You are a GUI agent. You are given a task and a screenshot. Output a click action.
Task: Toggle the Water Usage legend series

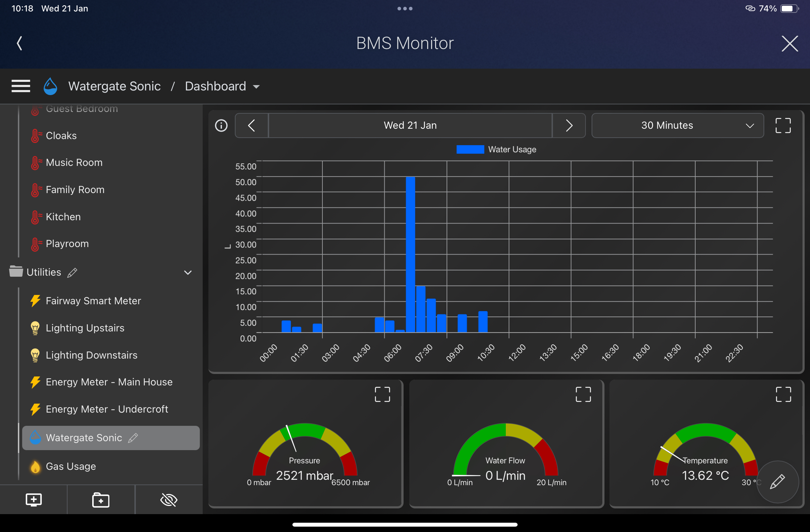(x=496, y=149)
